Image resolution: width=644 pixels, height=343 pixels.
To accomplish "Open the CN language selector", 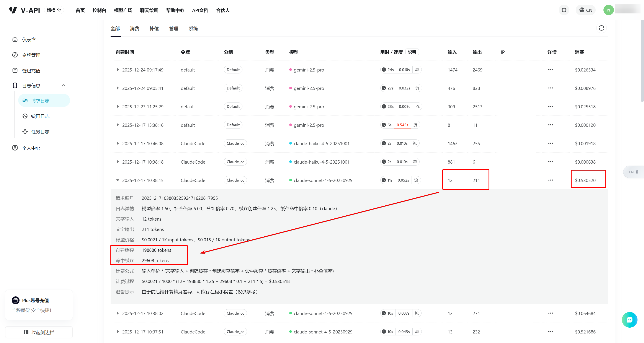I will [585, 10].
